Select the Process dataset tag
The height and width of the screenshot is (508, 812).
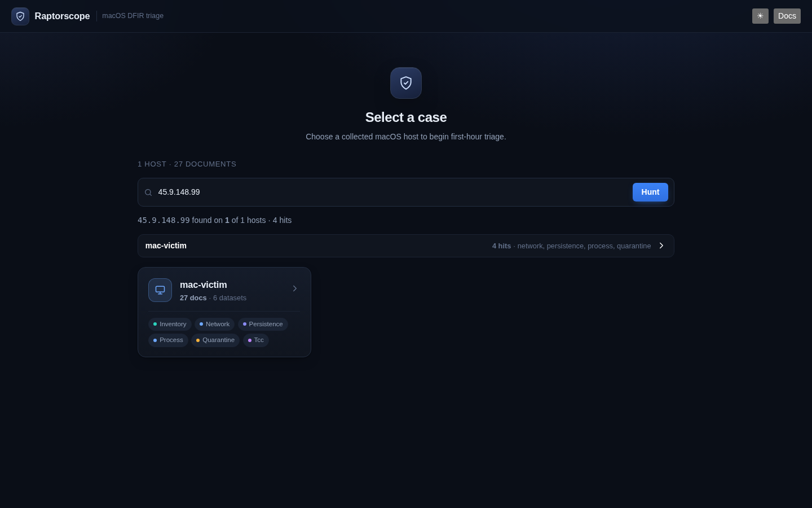coord(168,340)
